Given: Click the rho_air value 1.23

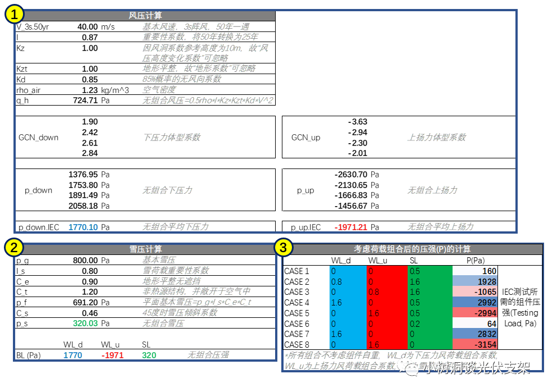Looking at the screenshot, I should point(90,90).
